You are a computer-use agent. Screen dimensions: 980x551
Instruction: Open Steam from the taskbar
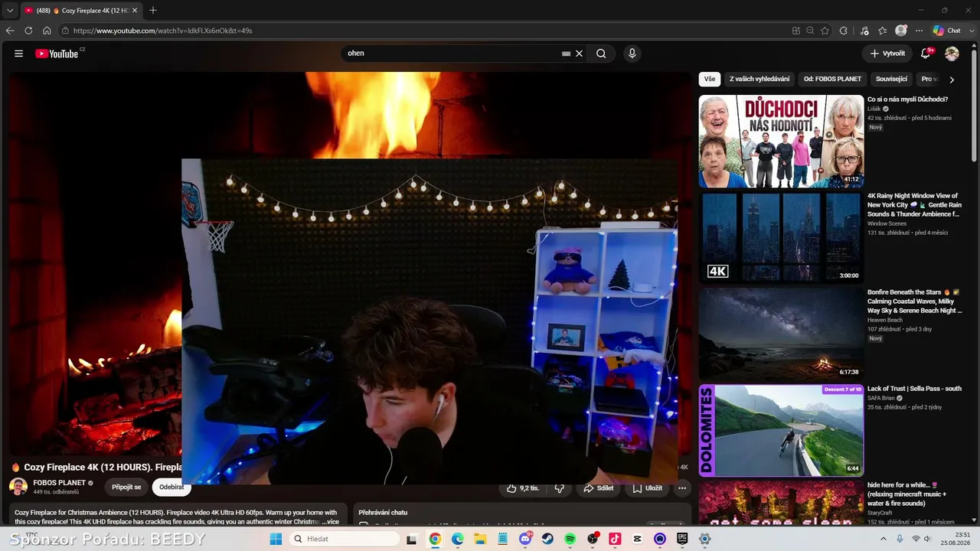[547, 539]
